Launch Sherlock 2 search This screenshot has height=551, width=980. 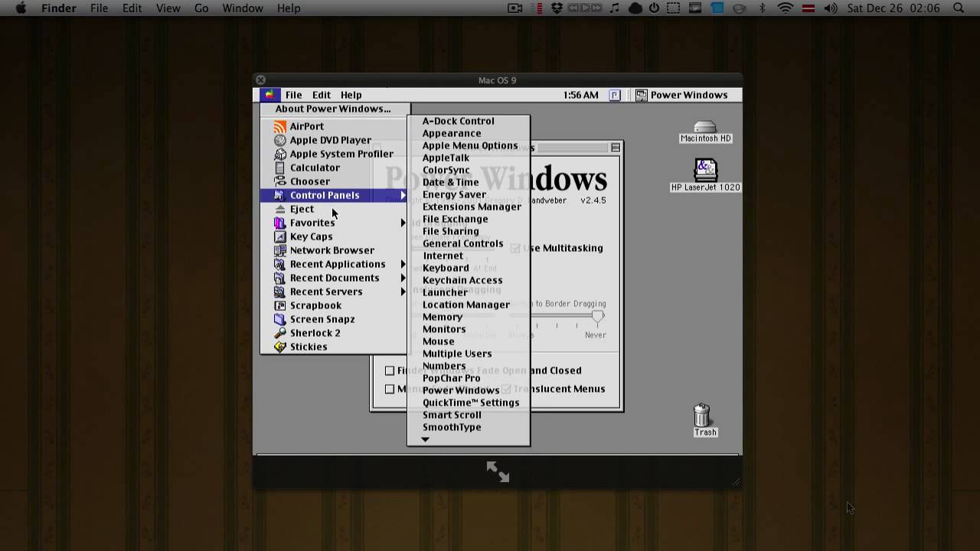334,333
